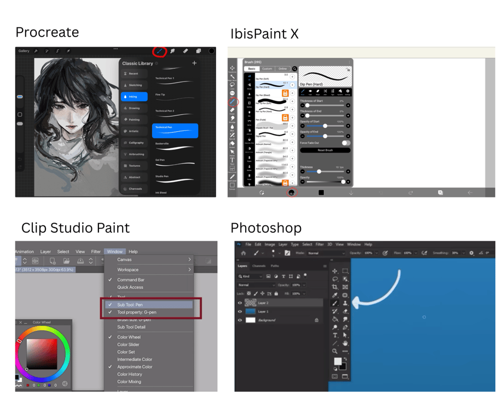Switch to Photoshop Channels tab
Screen dimensions: 504x420
coord(259,266)
